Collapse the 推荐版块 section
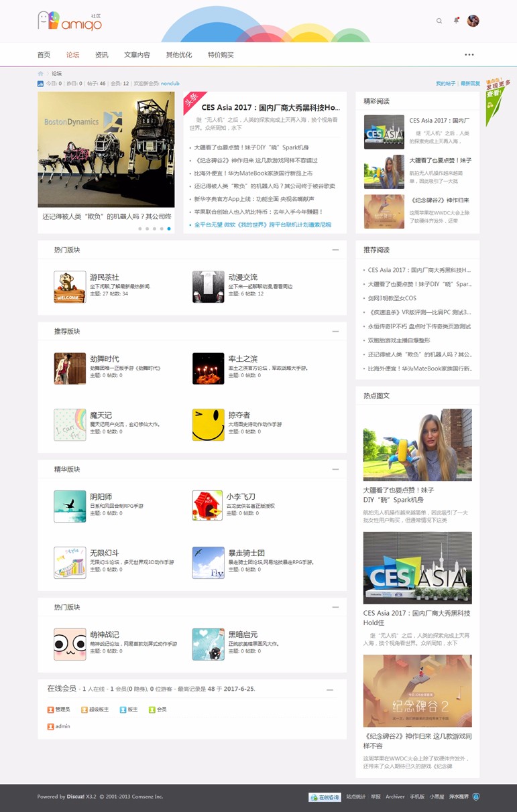 point(335,332)
